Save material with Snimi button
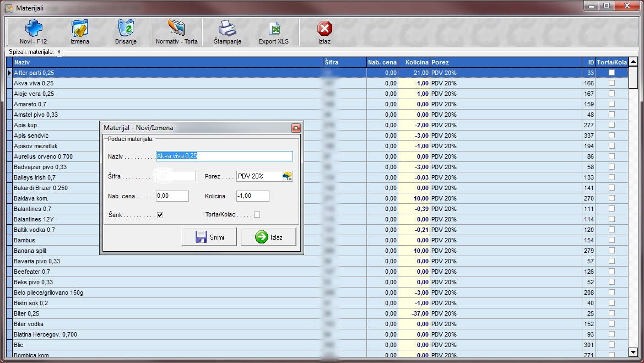This screenshot has height=363, width=644. pos(209,237)
